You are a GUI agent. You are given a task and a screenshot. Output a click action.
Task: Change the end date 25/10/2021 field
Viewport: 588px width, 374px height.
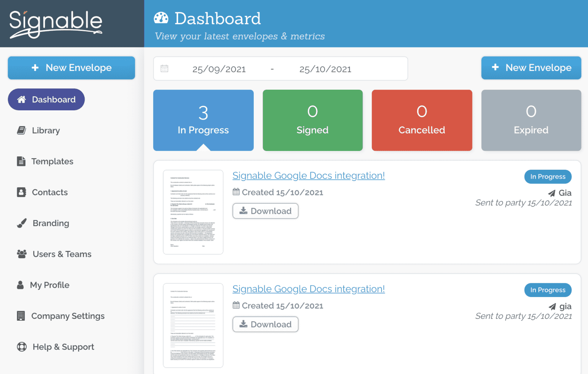point(325,69)
